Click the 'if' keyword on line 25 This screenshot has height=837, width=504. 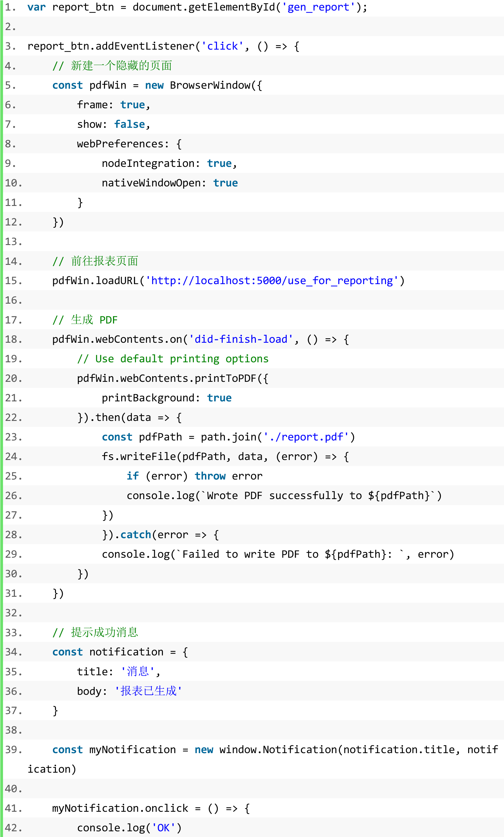click(x=133, y=476)
